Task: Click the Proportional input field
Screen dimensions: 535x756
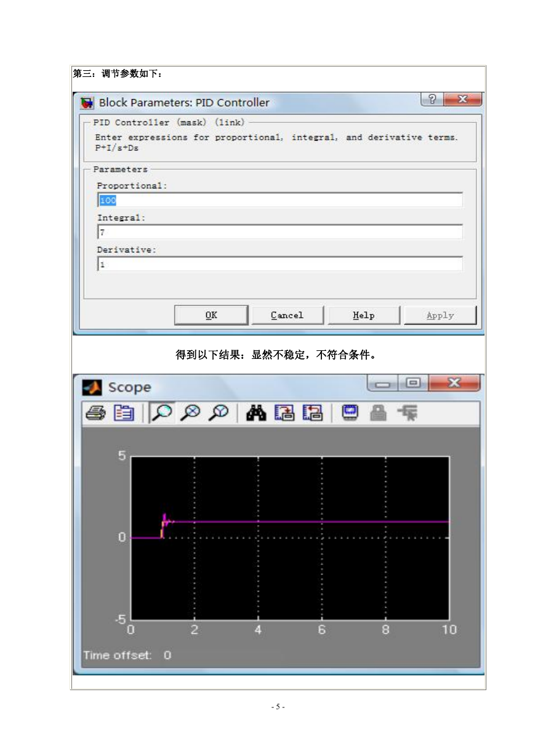Action: pos(280,200)
